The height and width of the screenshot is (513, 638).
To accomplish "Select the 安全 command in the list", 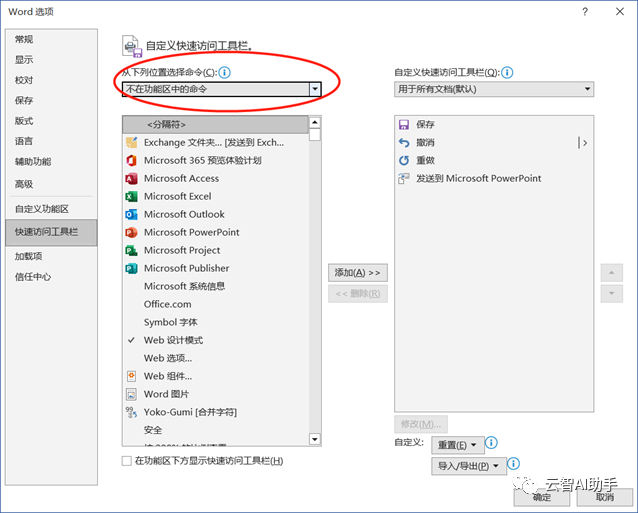I will (215, 430).
